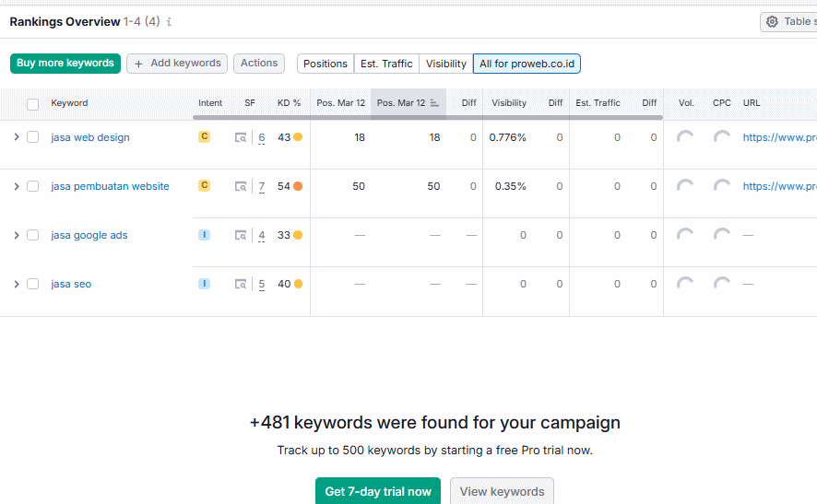817x504 pixels.
Task: Open the URL link for jasa web design
Action: [x=779, y=137]
